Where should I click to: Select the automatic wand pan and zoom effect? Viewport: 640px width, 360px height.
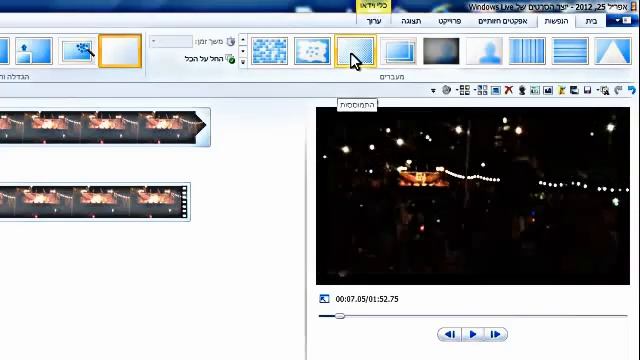click(77, 51)
